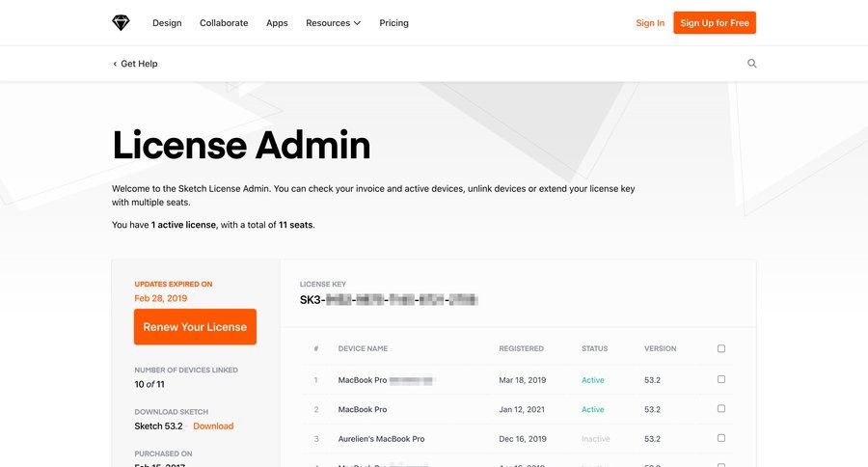Select Aurelien's MacBook Pro checkbox
This screenshot has height=467, width=868.
point(721,438)
